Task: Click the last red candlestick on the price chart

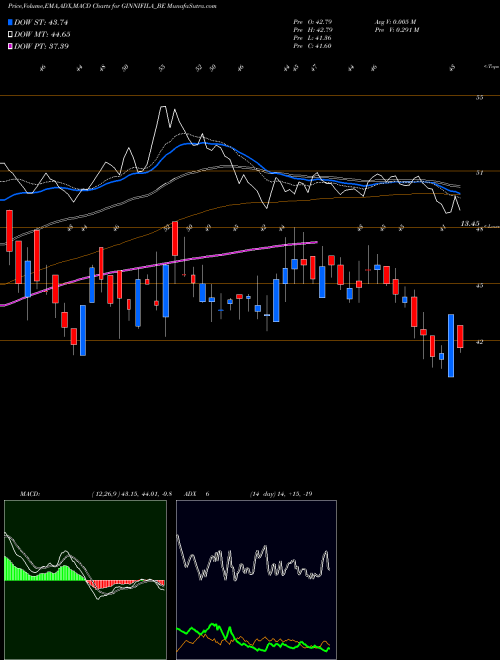Action: click(x=460, y=336)
